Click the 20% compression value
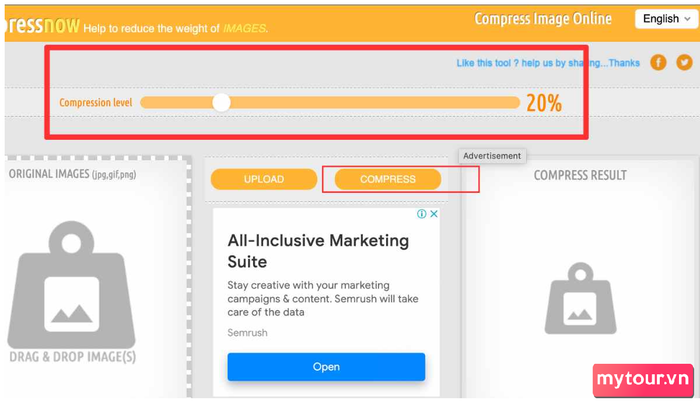This screenshot has height=405, width=700. click(x=544, y=103)
